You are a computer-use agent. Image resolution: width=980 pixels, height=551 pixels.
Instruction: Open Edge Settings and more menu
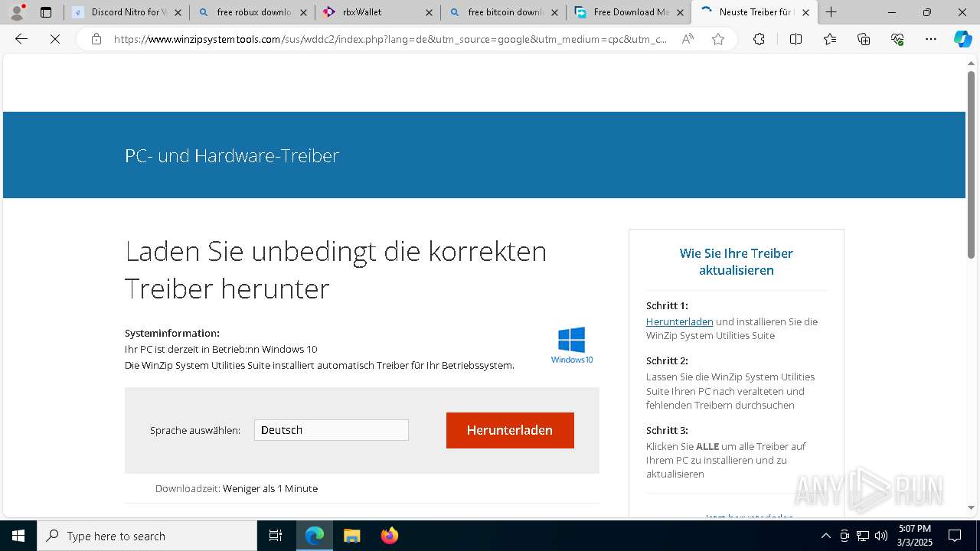pyautogui.click(x=931, y=39)
